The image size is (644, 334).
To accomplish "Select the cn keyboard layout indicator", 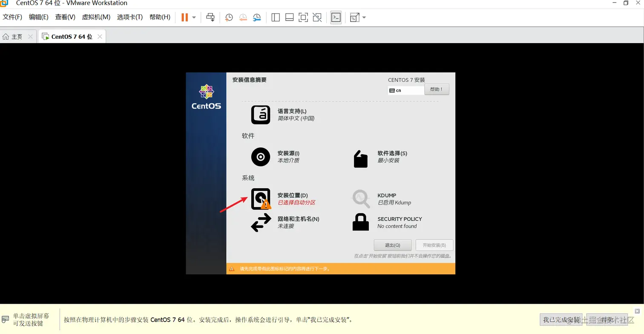I will pos(406,90).
